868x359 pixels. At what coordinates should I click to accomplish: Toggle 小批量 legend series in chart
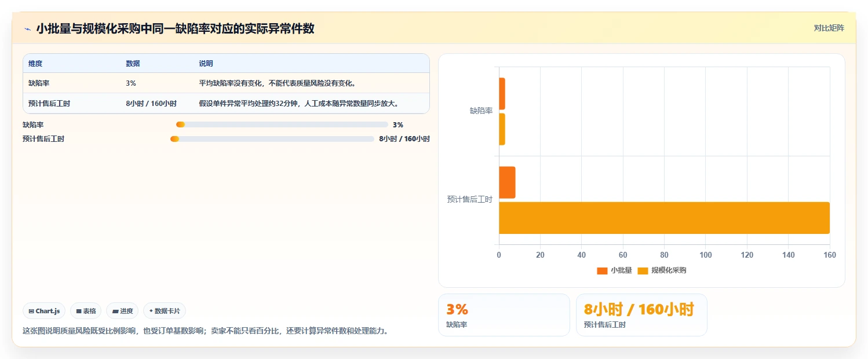[614, 270]
